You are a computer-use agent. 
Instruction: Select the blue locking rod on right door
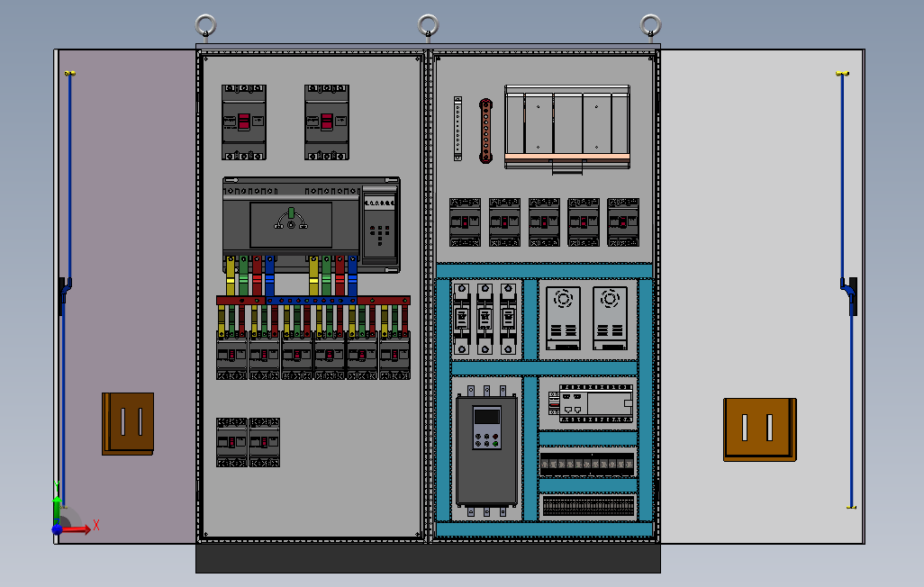coord(847,289)
